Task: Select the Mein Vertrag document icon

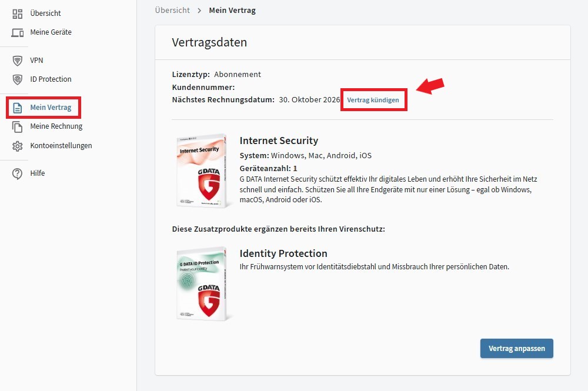Action: 16,107
